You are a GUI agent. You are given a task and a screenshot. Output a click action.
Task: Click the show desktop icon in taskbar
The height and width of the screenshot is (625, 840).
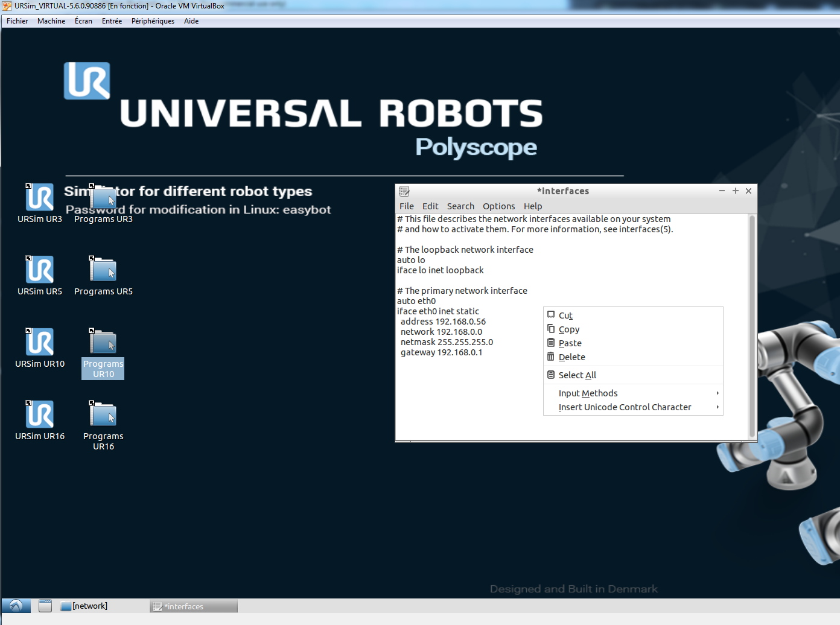[x=45, y=606]
